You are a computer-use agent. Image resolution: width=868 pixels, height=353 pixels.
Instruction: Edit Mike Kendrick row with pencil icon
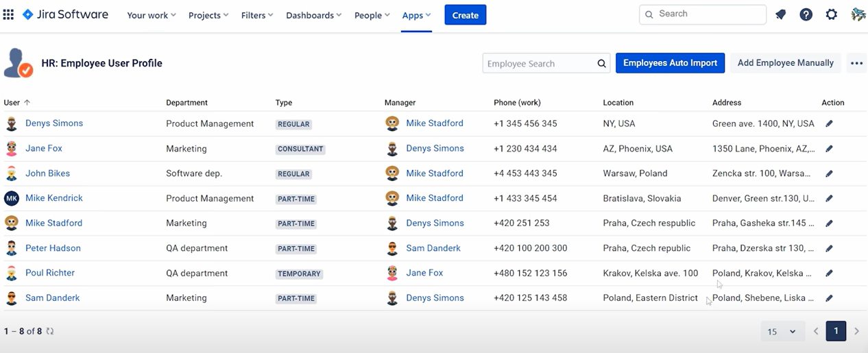829,199
